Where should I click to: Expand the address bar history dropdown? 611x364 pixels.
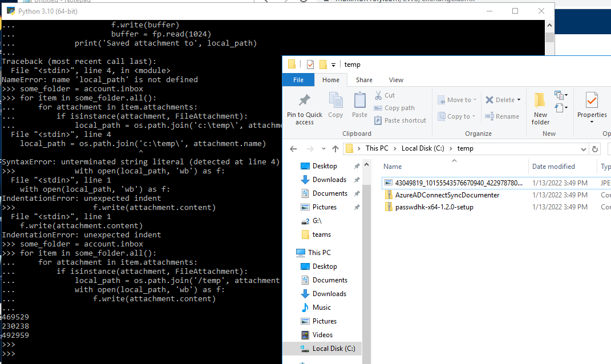click(583, 149)
